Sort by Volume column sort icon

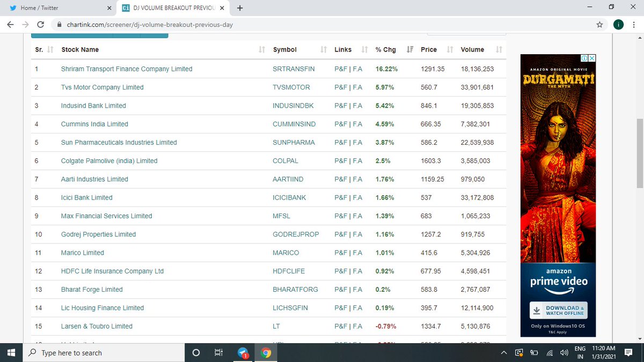[499, 49]
